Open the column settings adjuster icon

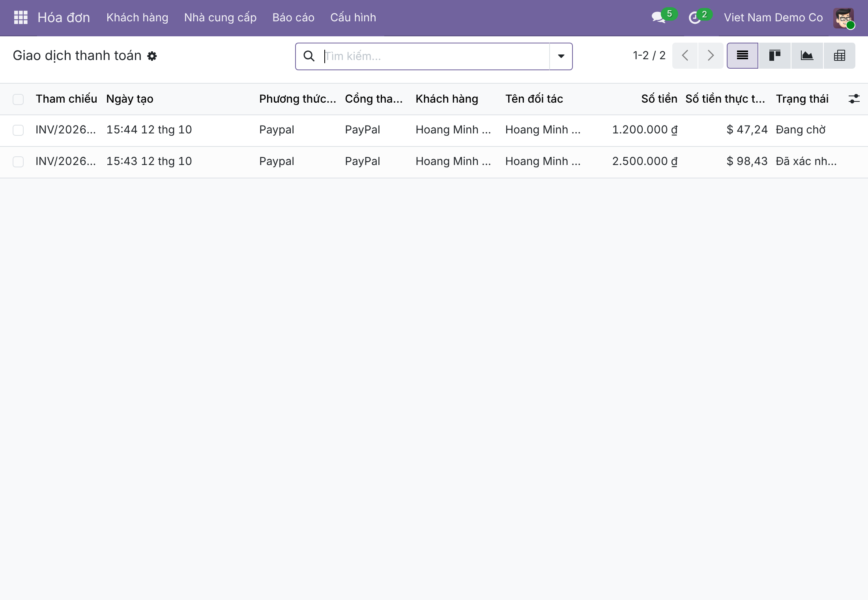[x=854, y=99]
